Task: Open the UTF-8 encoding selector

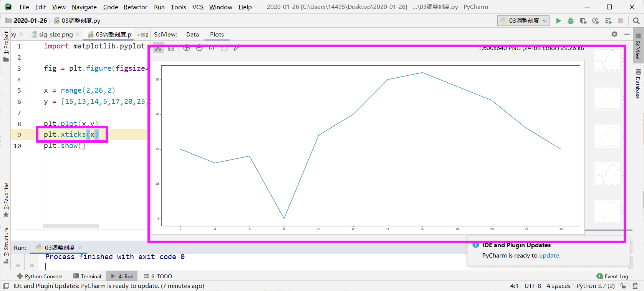Action: click(x=533, y=286)
